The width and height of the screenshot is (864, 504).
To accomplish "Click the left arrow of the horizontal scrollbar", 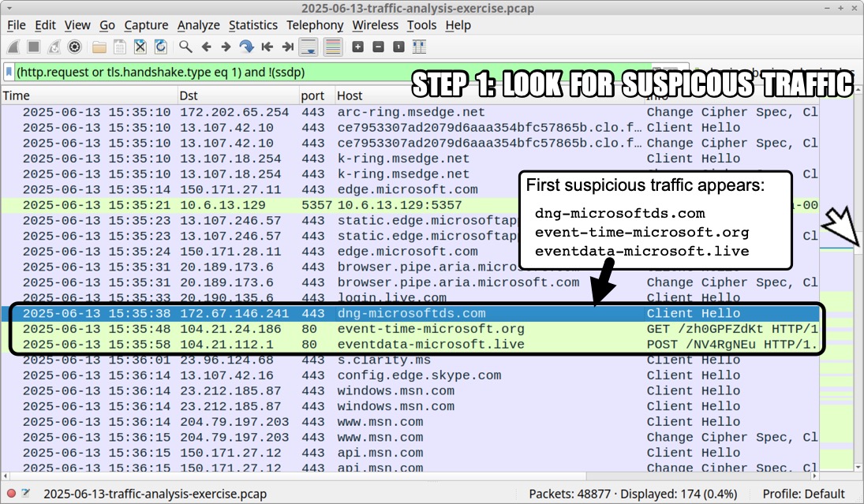I will [6, 476].
